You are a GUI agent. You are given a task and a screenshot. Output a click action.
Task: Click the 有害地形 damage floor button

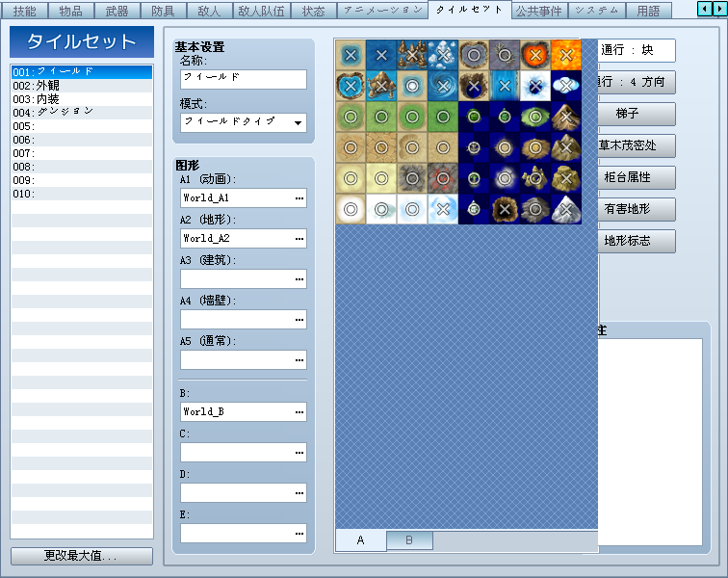[637, 209]
